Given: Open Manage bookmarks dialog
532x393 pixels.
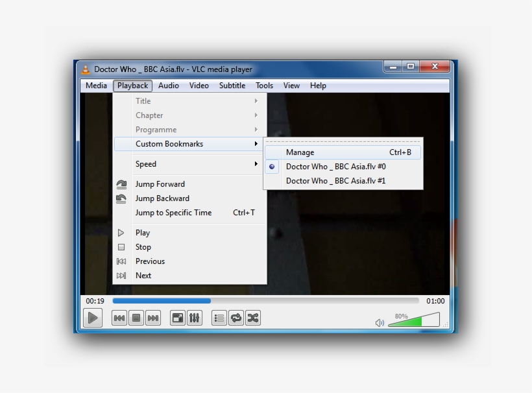Looking at the screenshot, I should click(343, 152).
